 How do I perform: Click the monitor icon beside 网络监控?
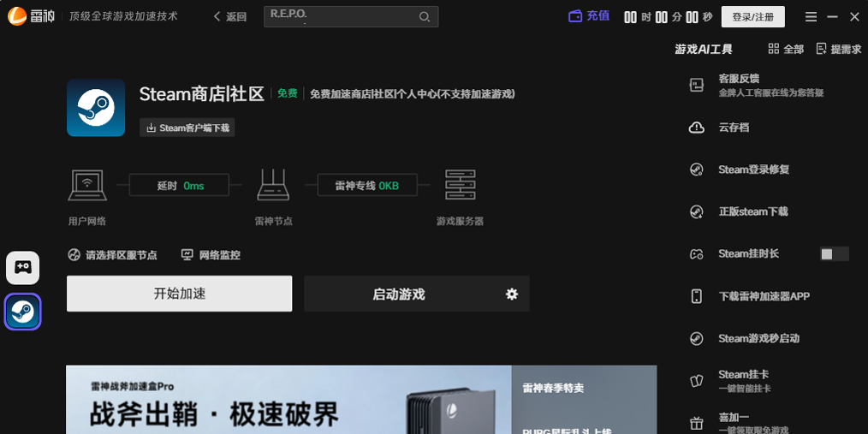coord(187,254)
